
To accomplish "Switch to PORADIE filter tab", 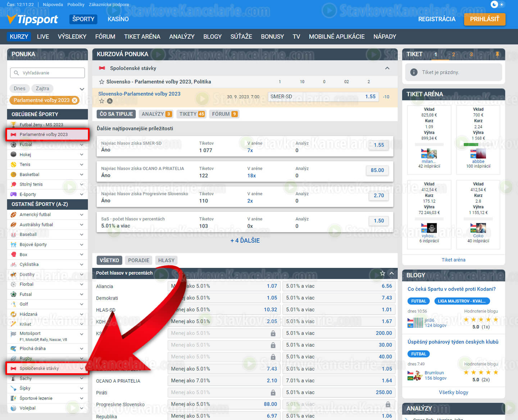I will tap(138, 260).
